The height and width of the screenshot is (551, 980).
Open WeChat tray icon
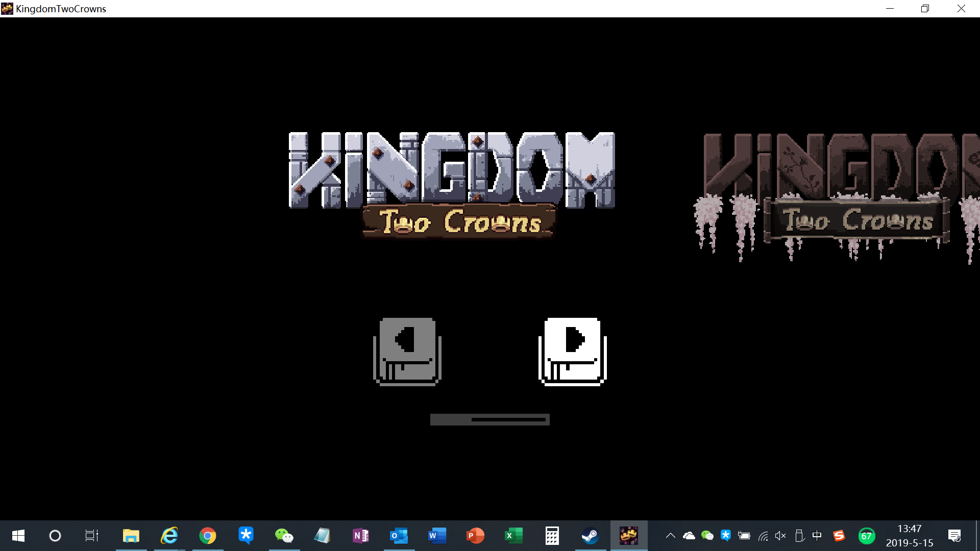[707, 536]
